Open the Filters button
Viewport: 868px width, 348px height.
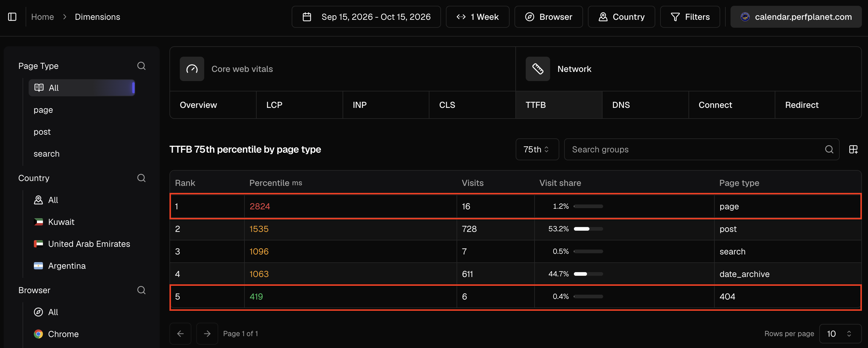690,17
